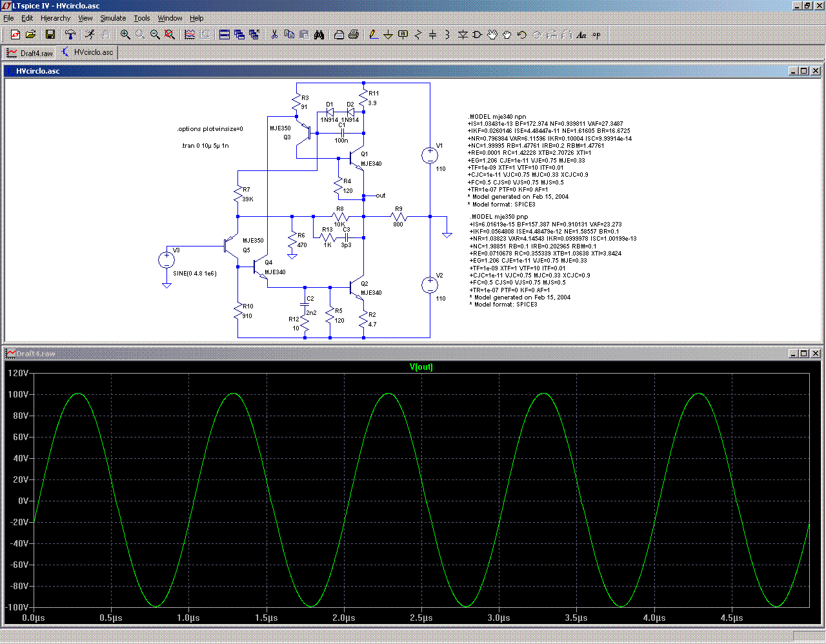Select the Resistor placement tool
Viewport: 826px width, 644px height.
(418, 35)
